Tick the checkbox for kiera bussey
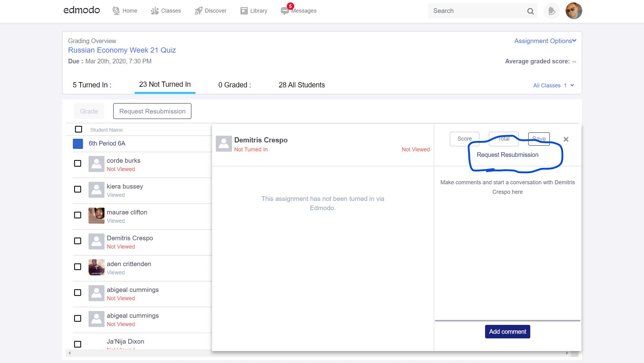Viewport: 644px width, 363px height. point(78,189)
